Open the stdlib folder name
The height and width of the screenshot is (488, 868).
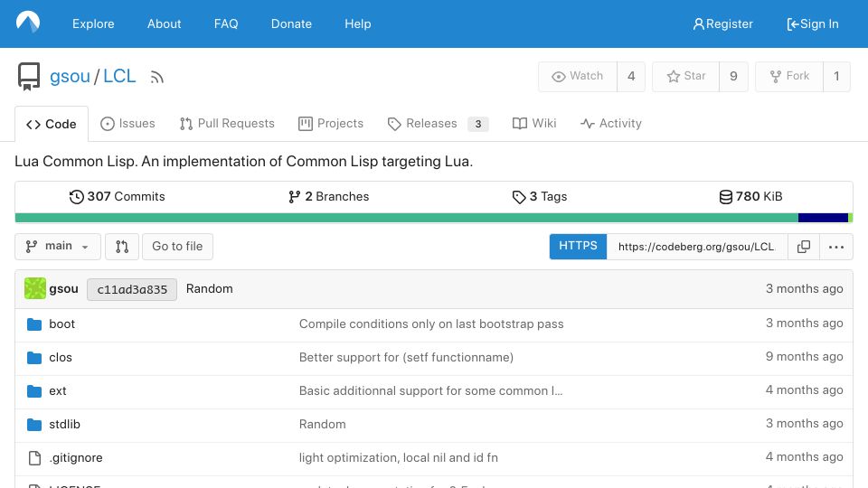point(65,425)
